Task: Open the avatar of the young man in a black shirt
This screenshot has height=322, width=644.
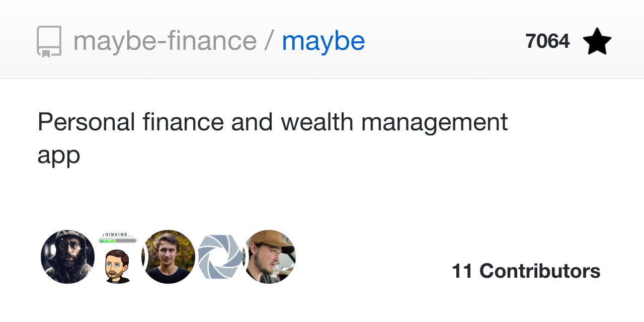Action: 169,257
